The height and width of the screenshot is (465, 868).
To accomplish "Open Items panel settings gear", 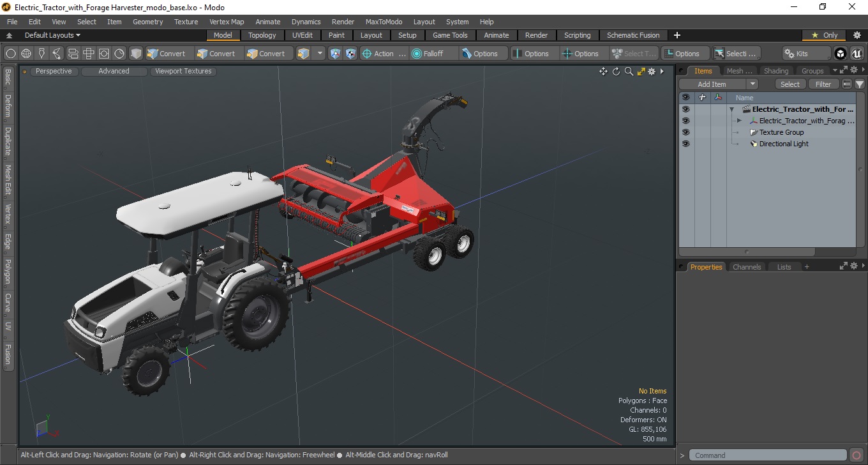I will click(853, 70).
